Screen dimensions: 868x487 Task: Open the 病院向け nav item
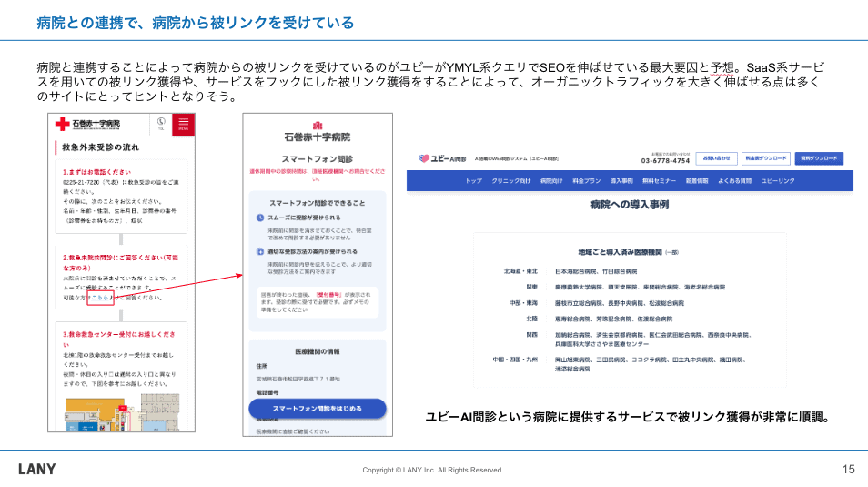coord(551,181)
